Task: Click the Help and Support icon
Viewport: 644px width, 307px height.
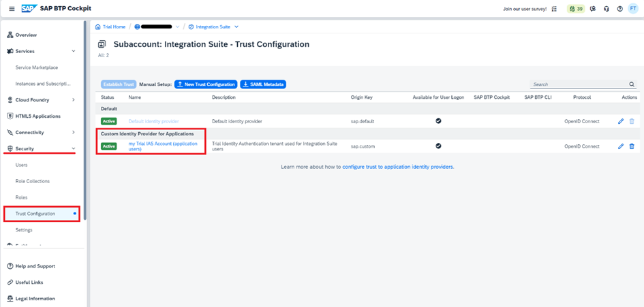Action: pos(10,266)
